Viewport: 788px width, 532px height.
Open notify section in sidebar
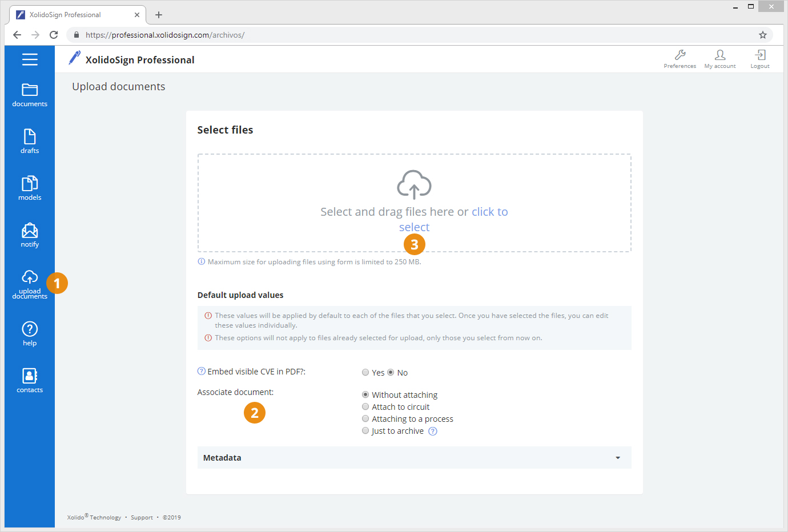pos(30,235)
